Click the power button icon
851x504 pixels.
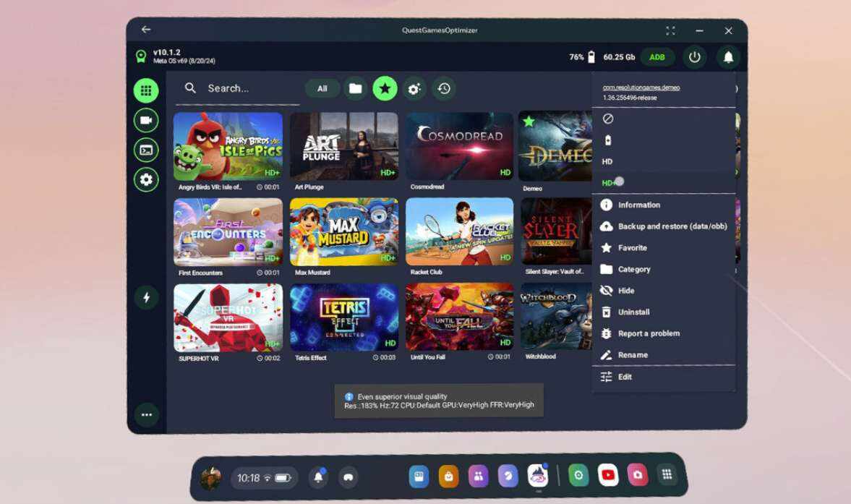(695, 57)
